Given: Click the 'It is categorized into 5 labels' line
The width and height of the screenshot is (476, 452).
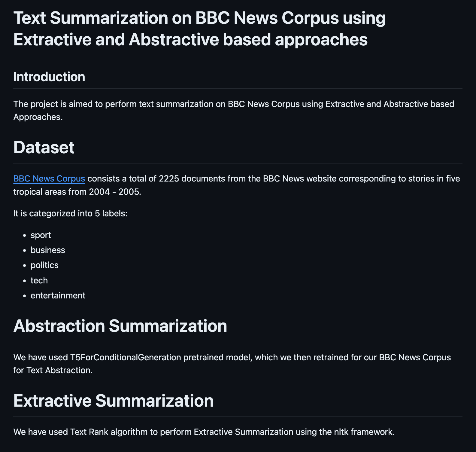Looking at the screenshot, I should pyautogui.click(x=71, y=213).
